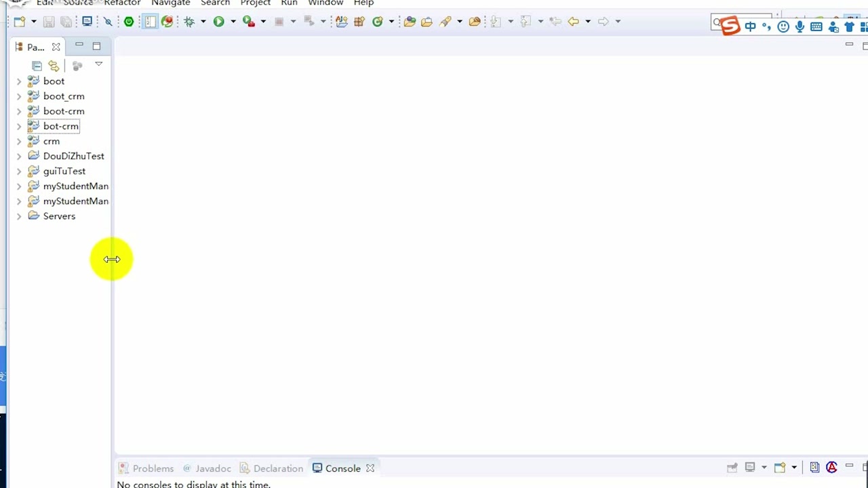This screenshot has width=868, height=488.
Task: Click the Sogou voice input microphone
Action: click(x=800, y=26)
